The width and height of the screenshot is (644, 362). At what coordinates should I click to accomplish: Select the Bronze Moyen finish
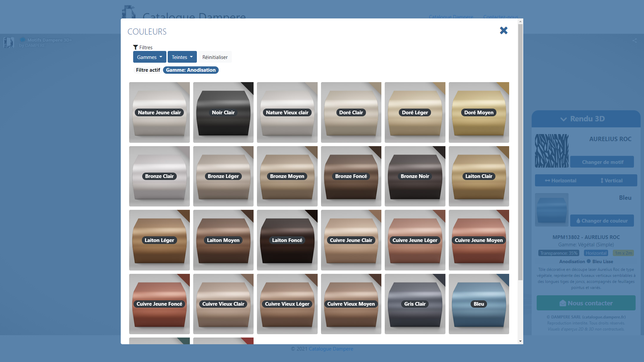click(x=287, y=176)
